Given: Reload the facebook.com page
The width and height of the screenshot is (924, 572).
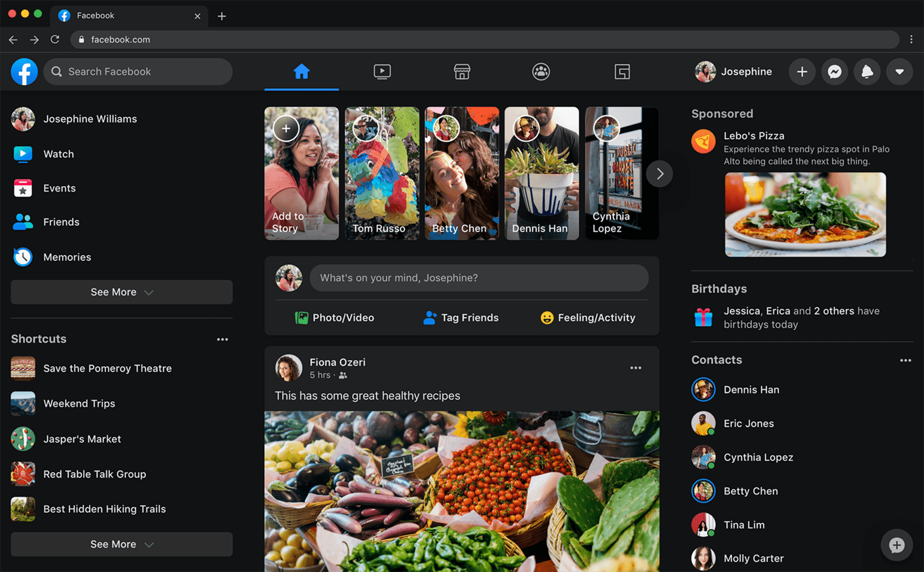Looking at the screenshot, I should (x=55, y=39).
